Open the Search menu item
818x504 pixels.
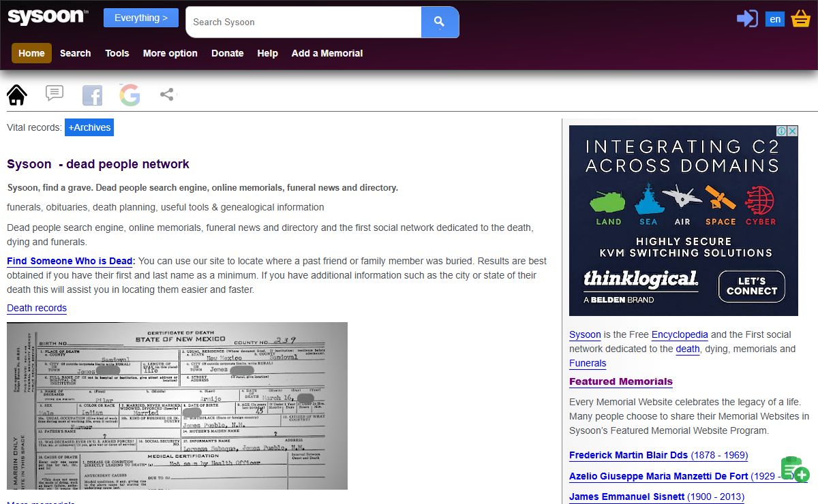[x=75, y=53]
